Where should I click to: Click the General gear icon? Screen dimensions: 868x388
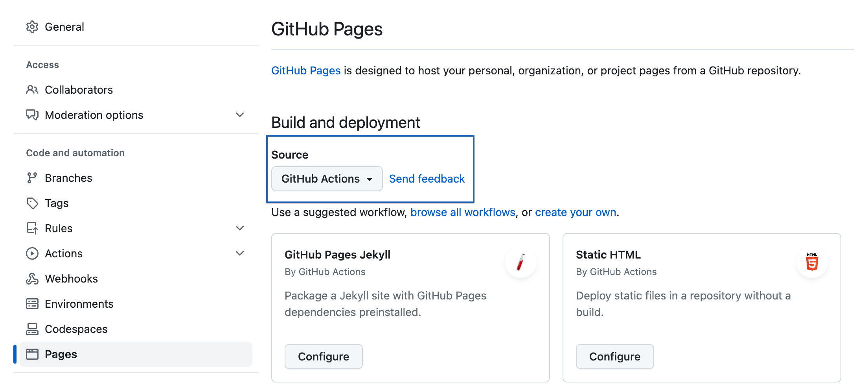pos(32,27)
